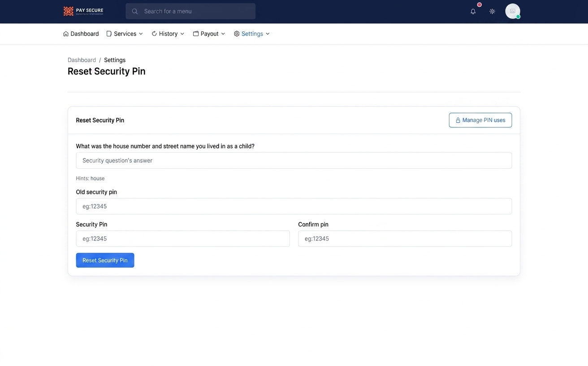
Task: Expand the History dropdown chevron
Action: pyautogui.click(x=182, y=34)
